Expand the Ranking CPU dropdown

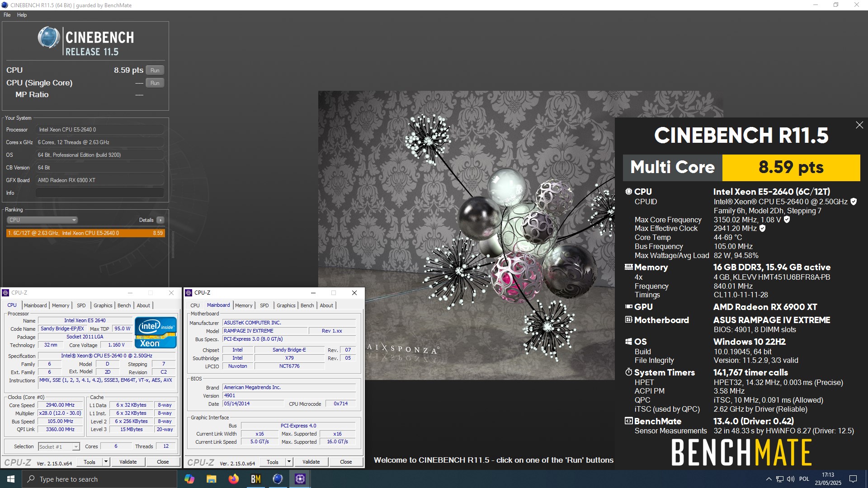click(42, 220)
